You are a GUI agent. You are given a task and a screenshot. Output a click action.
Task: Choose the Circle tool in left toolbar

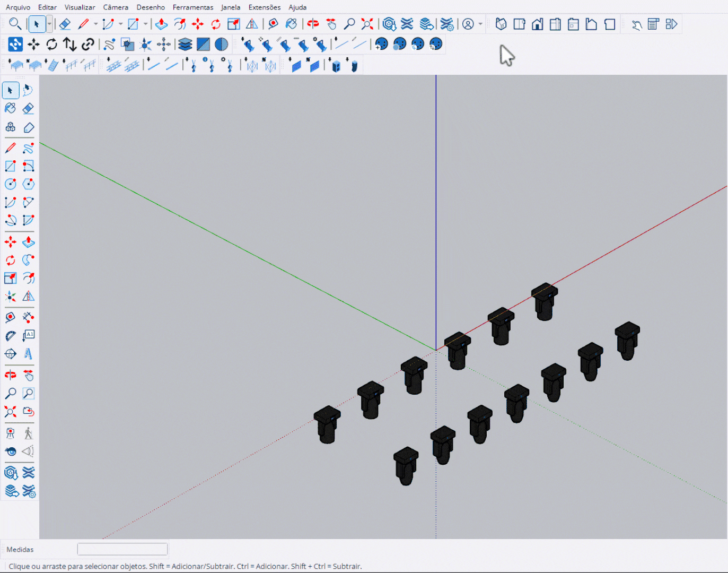[x=10, y=184]
